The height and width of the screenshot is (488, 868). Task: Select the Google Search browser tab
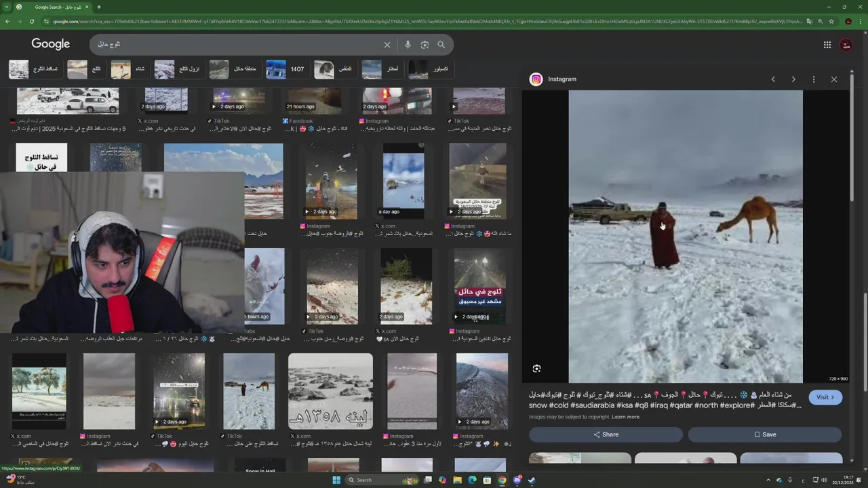53,7
